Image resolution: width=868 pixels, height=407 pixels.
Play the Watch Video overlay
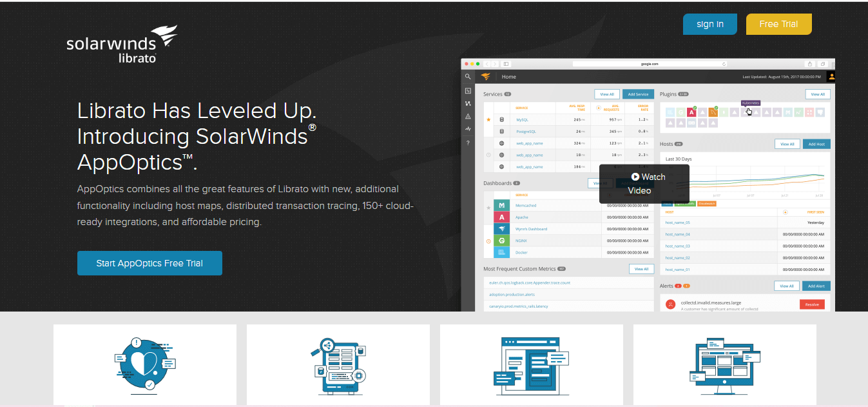point(644,184)
